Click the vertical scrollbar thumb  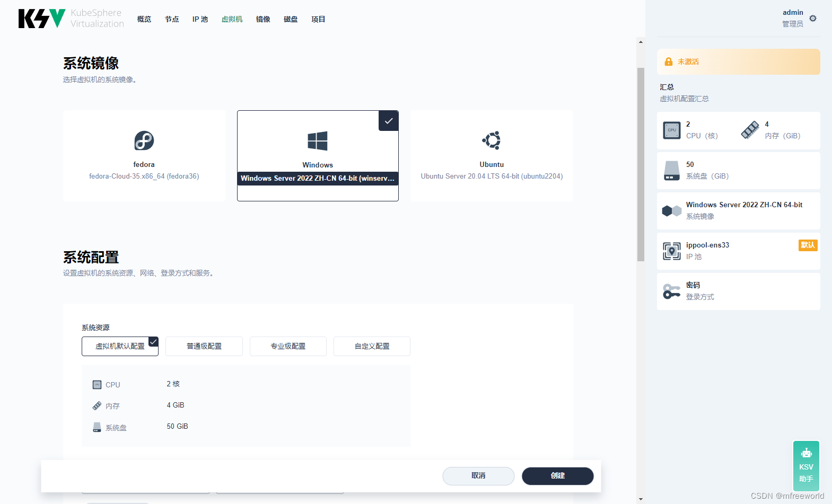641,164
